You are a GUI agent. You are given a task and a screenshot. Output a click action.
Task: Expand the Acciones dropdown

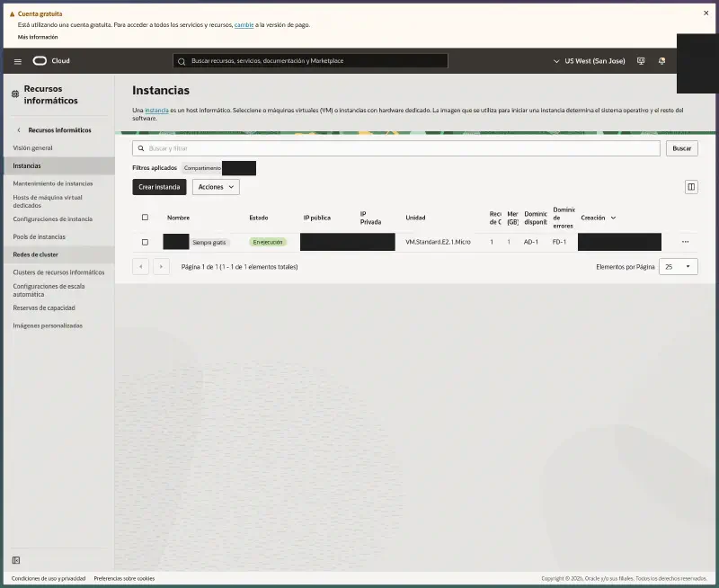click(216, 187)
